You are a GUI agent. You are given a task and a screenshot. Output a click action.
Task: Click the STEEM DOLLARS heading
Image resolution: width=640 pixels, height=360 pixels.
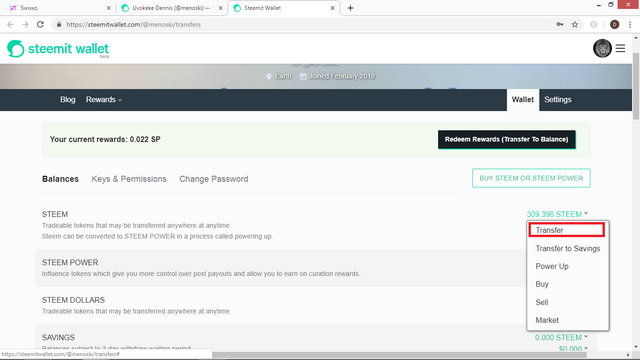73,300
